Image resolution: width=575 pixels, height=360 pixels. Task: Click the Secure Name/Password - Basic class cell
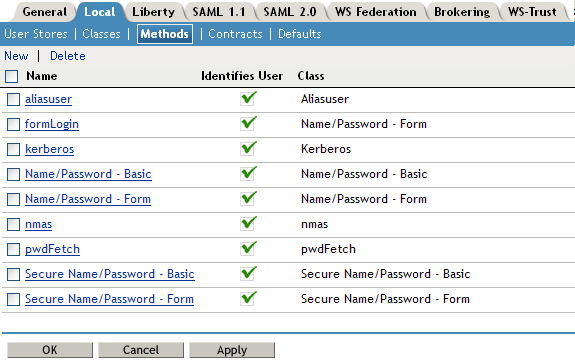(385, 274)
